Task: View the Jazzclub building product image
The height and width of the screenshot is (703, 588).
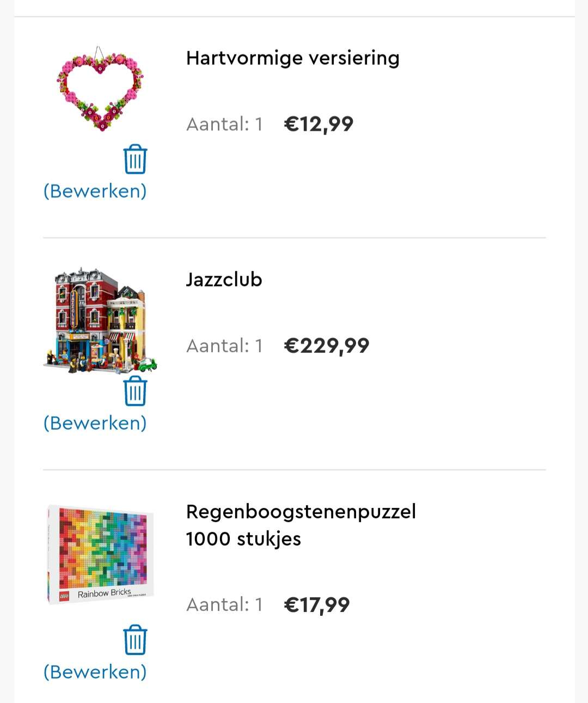Action: (x=100, y=321)
